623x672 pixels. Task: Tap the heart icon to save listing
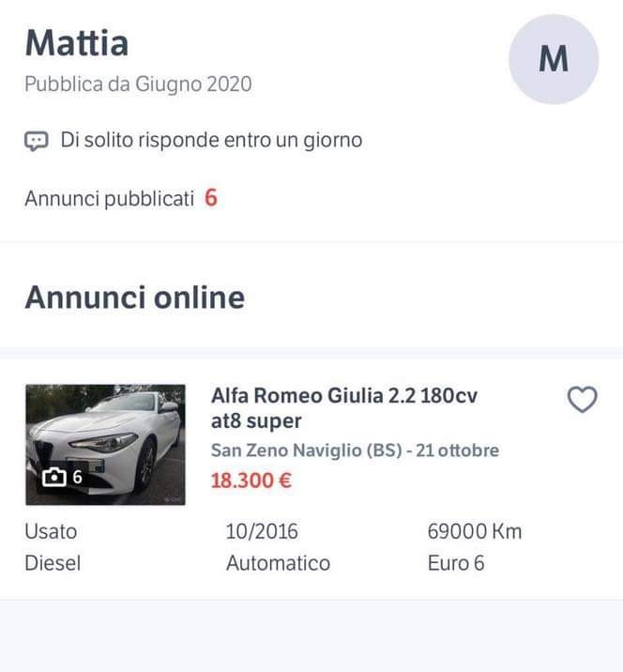[583, 401]
